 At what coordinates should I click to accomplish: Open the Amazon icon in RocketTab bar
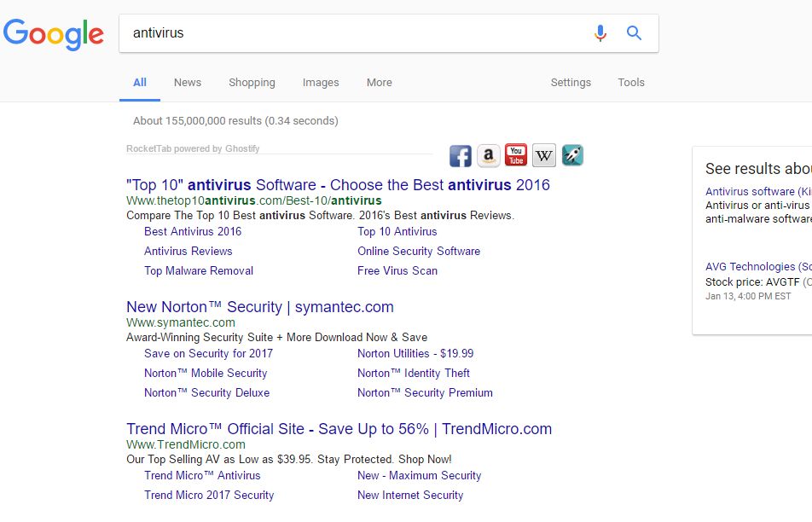click(488, 155)
